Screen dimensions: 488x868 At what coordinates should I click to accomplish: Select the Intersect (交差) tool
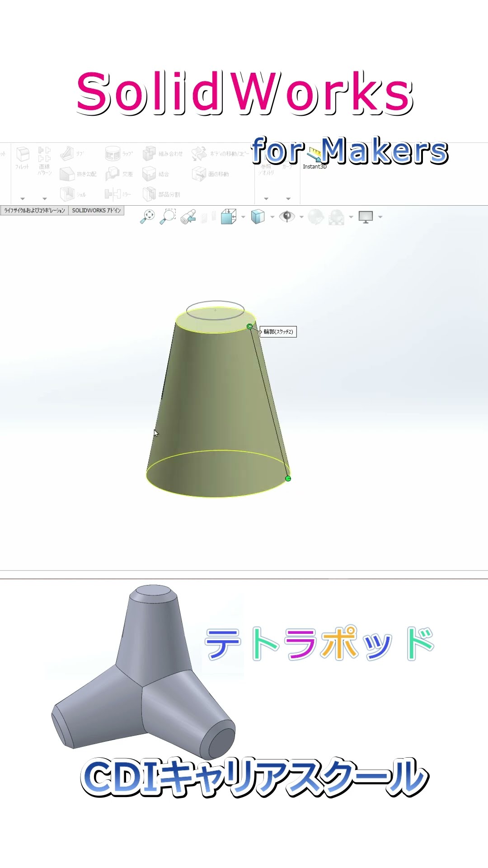119,174
